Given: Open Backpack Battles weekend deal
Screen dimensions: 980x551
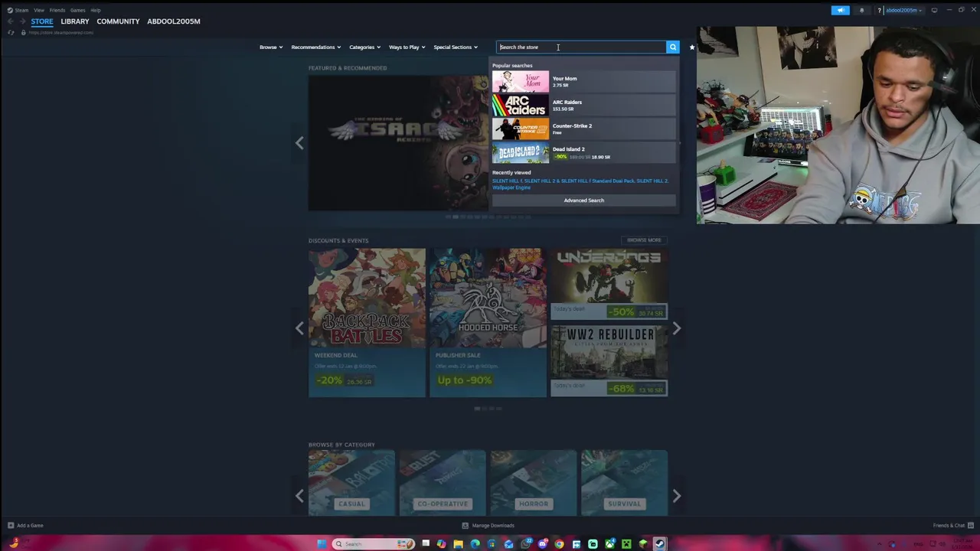Looking at the screenshot, I should click(x=367, y=322).
